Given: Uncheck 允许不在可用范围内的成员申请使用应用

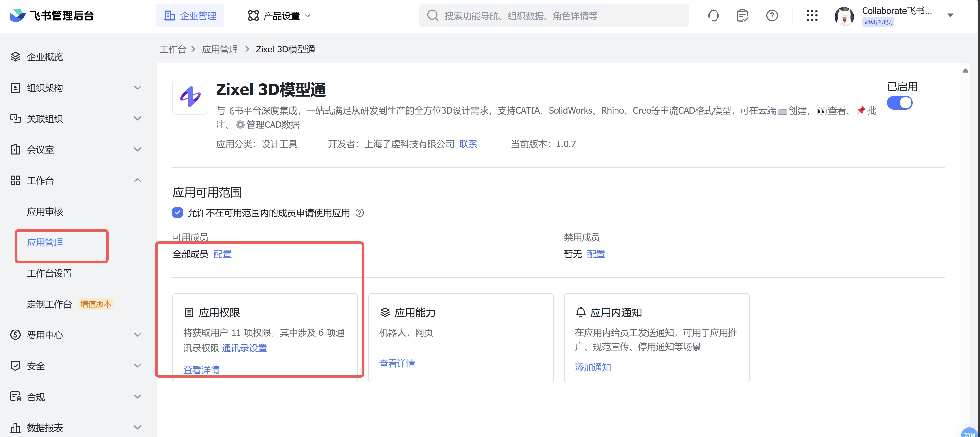Looking at the screenshot, I should coord(177,212).
